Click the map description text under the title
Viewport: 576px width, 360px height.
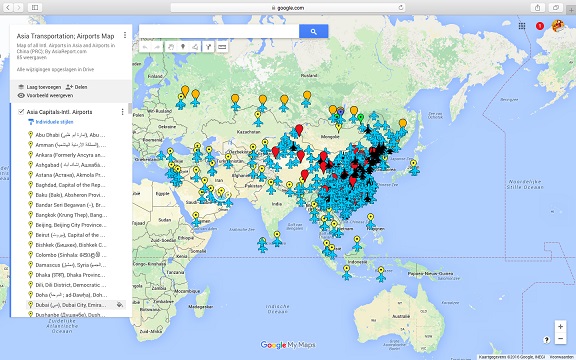[x=66, y=48]
